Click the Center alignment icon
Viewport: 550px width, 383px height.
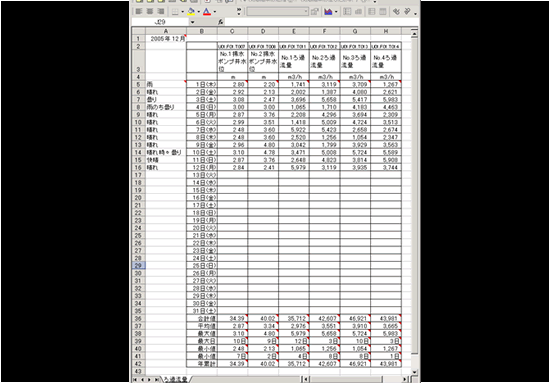point(150,12)
